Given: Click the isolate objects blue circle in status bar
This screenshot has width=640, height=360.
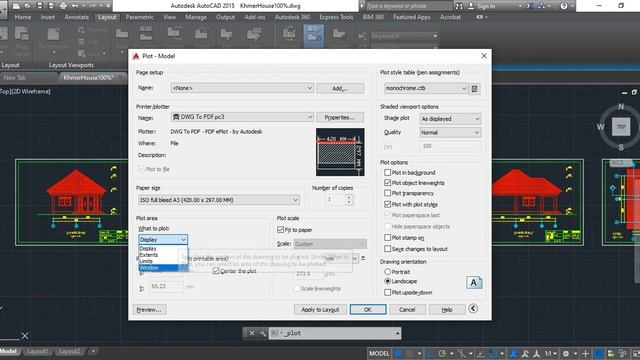Looking at the screenshot, I should [599, 353].
